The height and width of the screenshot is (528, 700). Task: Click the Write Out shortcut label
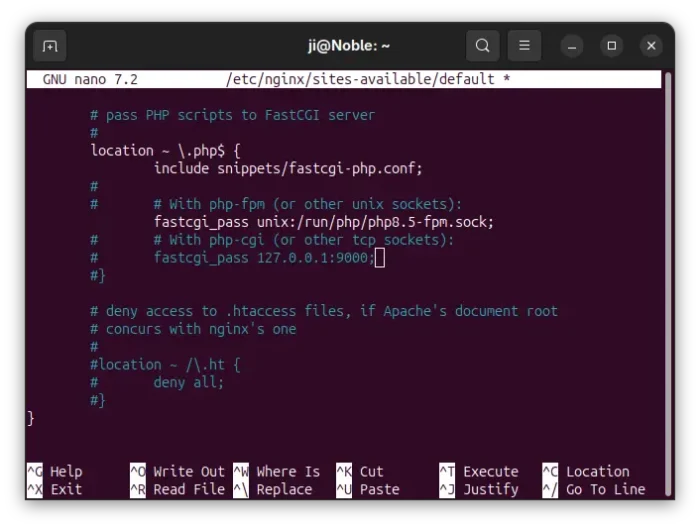coord(188,472)
